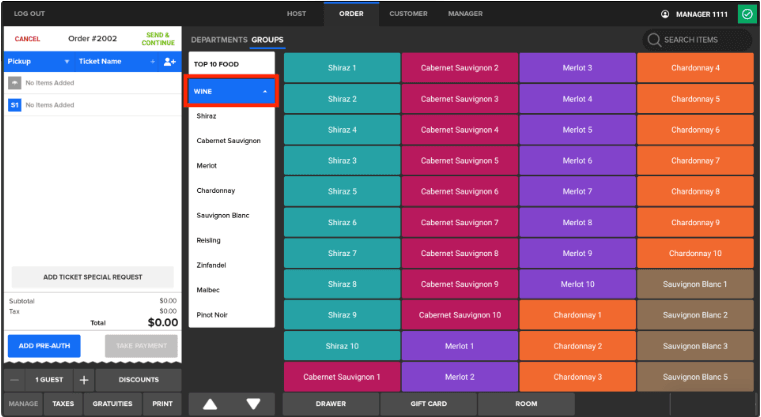Select Shiraz in the wine subgroup list

coord(206,116)
